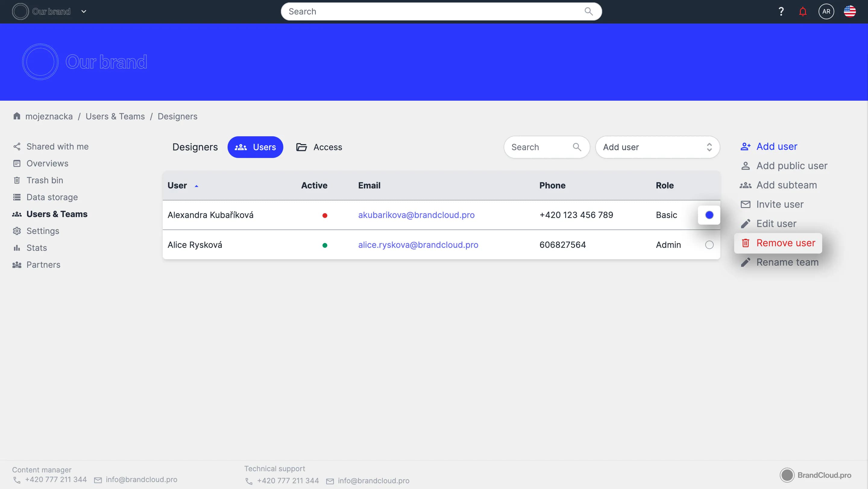Image resolution: width=868 pixels, height=489 pixels.
Task: Click the Settings gear sidebar icon
Action: pos(17,231)
